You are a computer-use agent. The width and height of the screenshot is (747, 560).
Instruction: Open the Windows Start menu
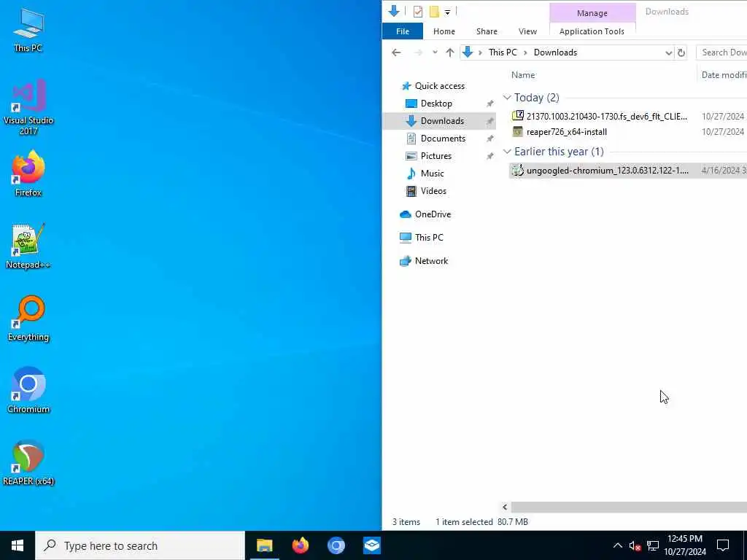click(18, 545)
